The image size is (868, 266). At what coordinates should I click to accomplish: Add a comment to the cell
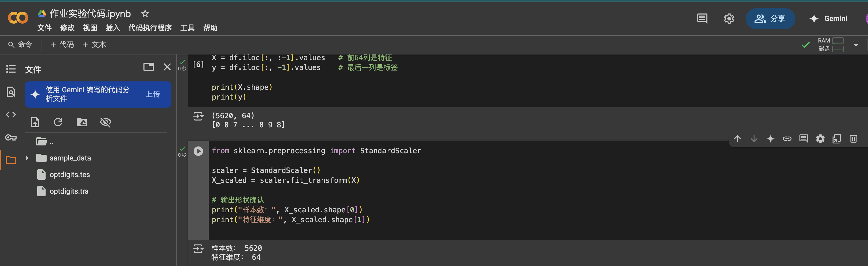pos(803,139)
